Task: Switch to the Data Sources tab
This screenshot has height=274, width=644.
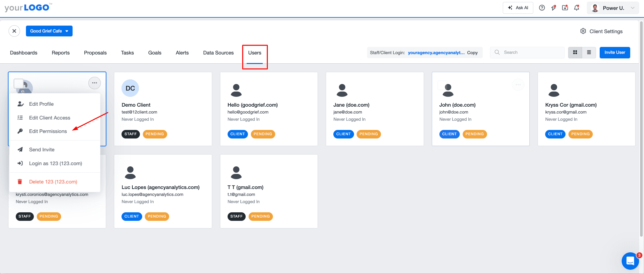Action: tap(218, 53)
